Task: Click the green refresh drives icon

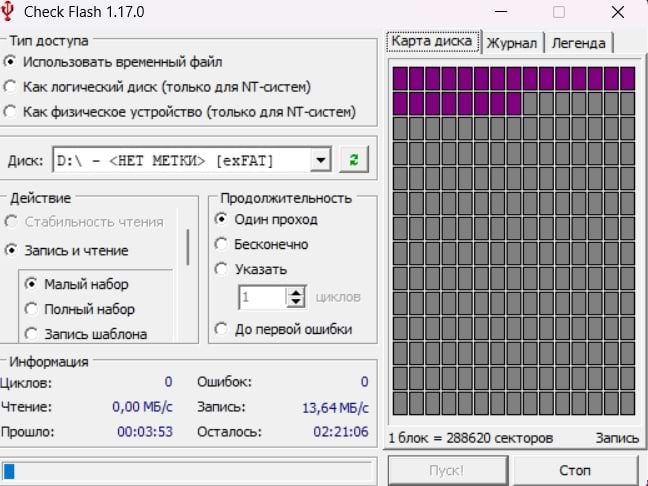Action: coord(354,160)
